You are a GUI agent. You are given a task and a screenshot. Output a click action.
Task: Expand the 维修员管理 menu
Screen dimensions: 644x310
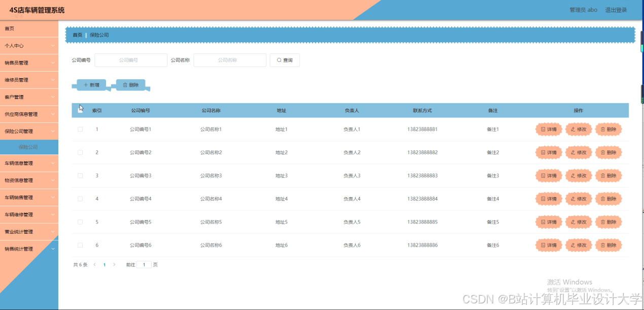pos(29,80)
